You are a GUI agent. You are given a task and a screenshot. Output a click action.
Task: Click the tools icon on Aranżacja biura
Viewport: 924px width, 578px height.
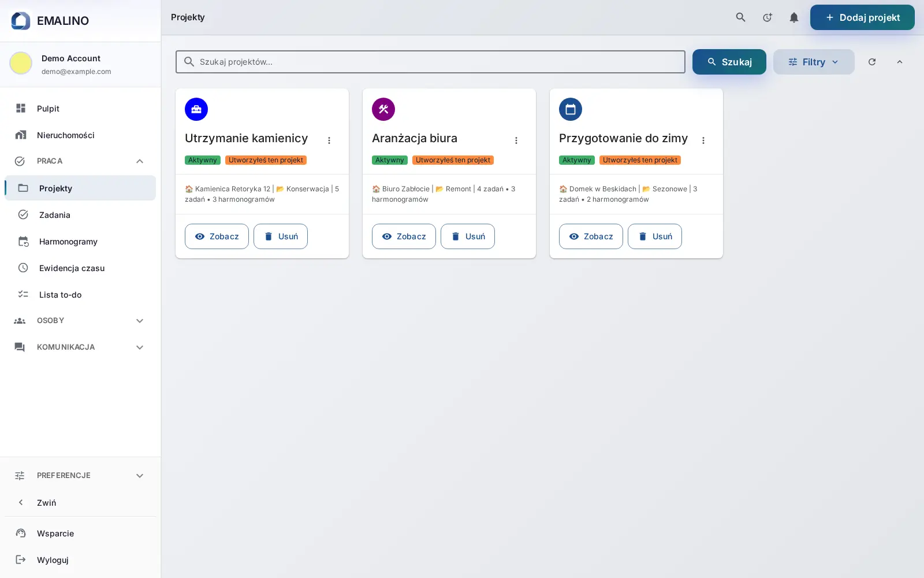point(383,109)
